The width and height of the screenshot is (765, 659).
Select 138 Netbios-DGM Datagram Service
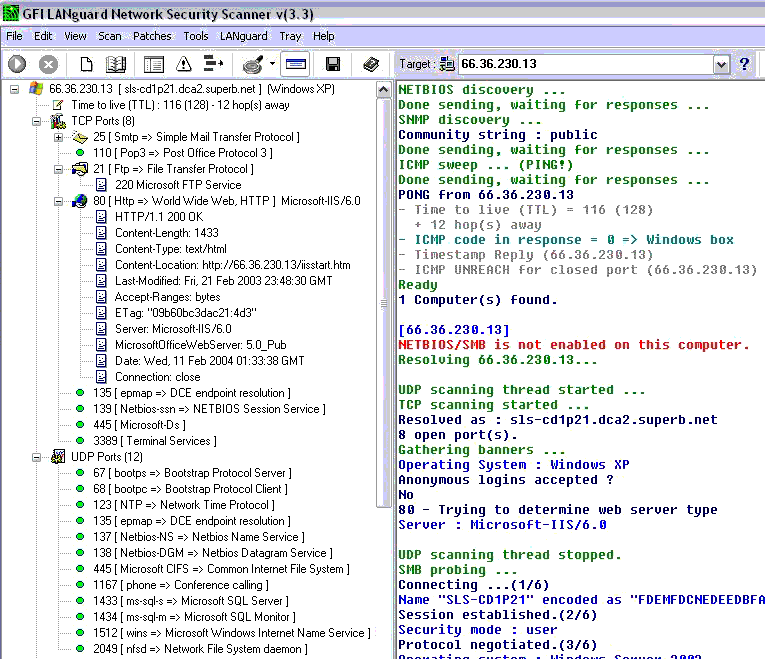(x=213, y=553)
